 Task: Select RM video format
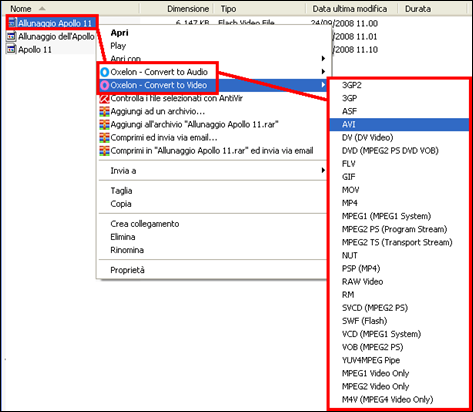pos(348,295)
